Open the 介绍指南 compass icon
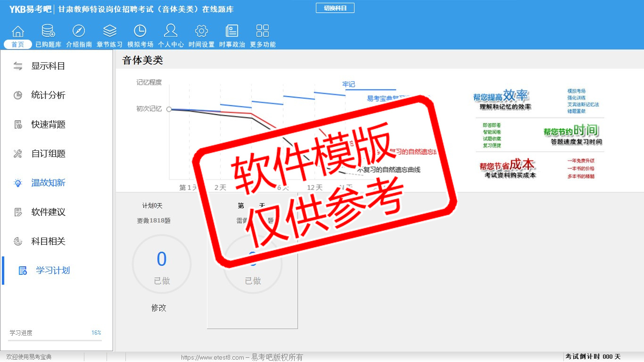Image resolution: width=644 pixels, height=362 pixels. point(79,32)
